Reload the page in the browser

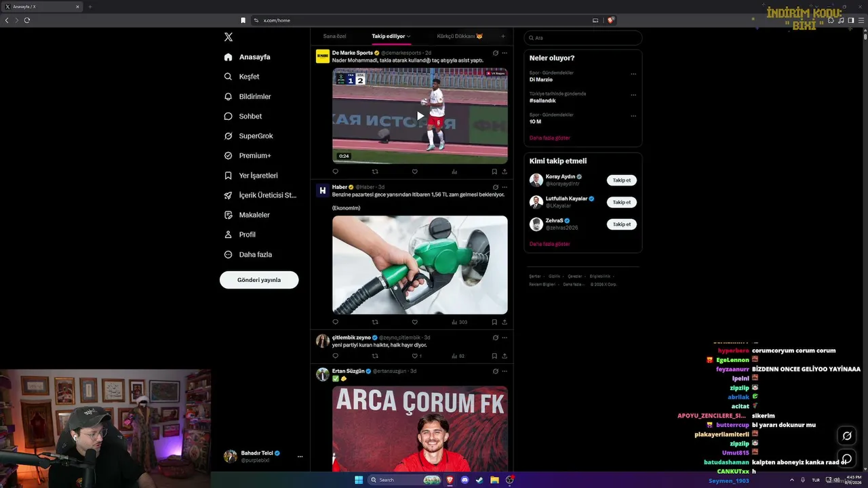27,20
